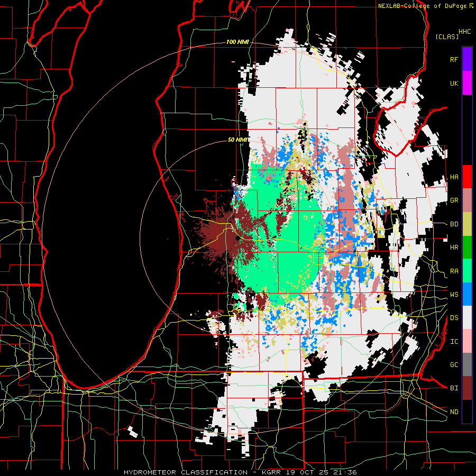Click the BI brown legend swatch
The height and width of the screenshot is (476, 476).
[x=467, y=388]
